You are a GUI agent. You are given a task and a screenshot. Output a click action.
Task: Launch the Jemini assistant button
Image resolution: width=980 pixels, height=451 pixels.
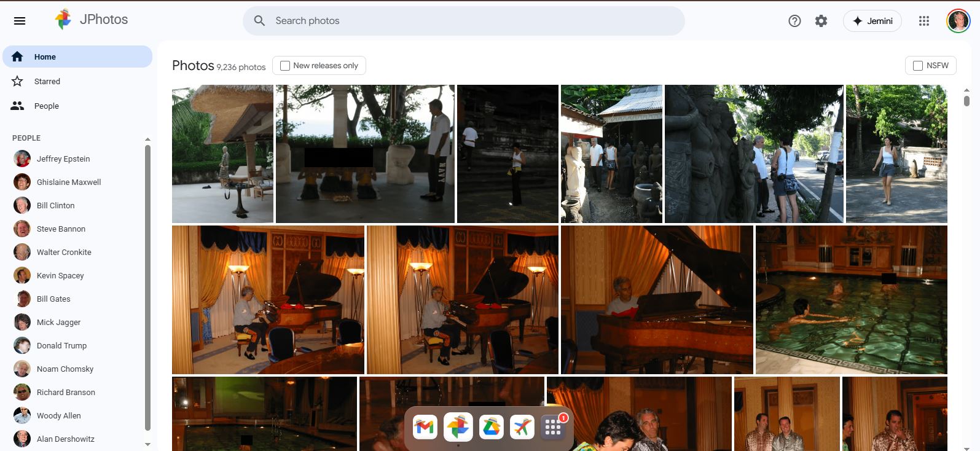[872, 21]
